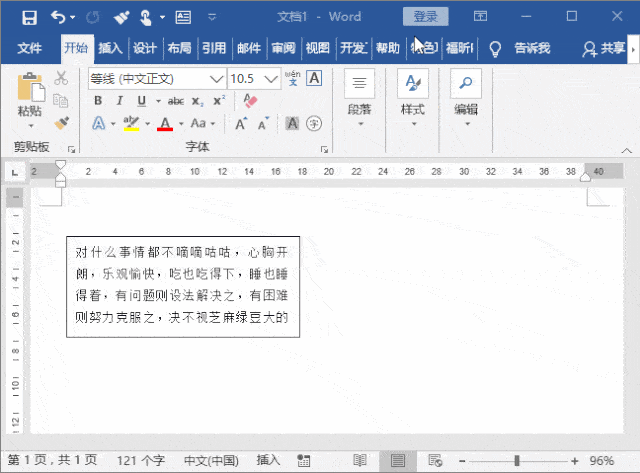Toggle Italic formatting
640x473 pixels.
pyautogui.click(x=120, y=100)
